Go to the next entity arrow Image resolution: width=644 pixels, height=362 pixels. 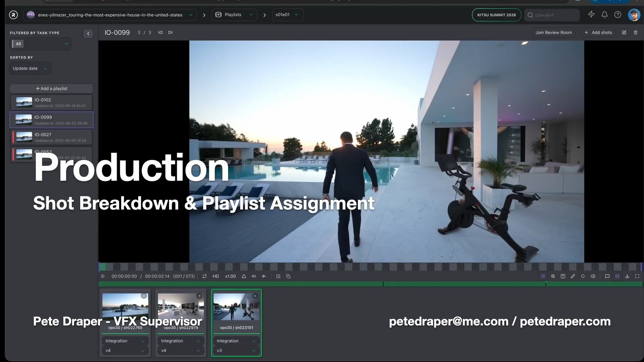coord(170,33)
